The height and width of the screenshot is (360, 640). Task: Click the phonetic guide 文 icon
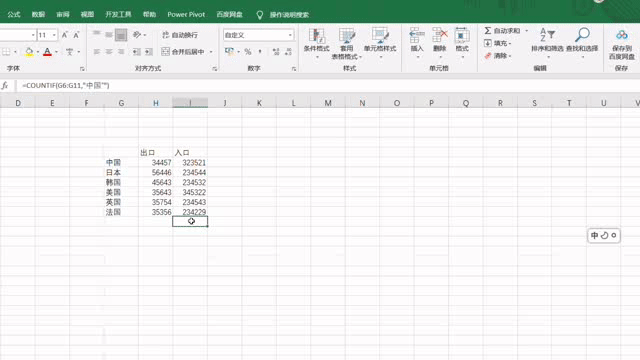(69, 52)
